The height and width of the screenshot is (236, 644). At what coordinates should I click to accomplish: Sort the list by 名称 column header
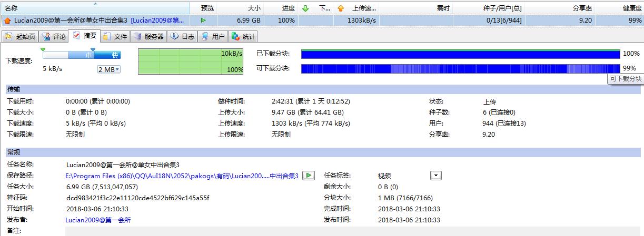click(95, 8)
